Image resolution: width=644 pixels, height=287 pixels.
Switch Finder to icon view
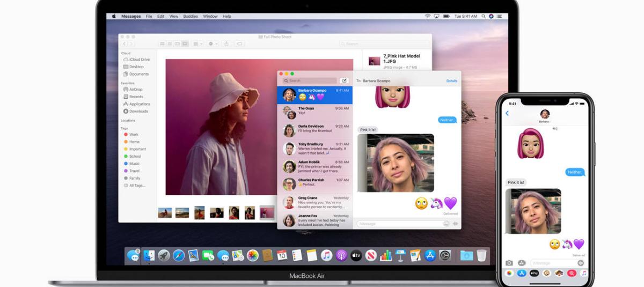pyautogui.click(x=162, y=44)
